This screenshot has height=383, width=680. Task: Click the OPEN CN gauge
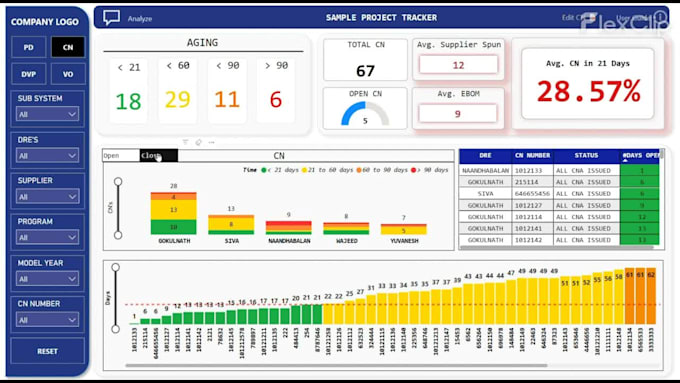click(365, 113)
